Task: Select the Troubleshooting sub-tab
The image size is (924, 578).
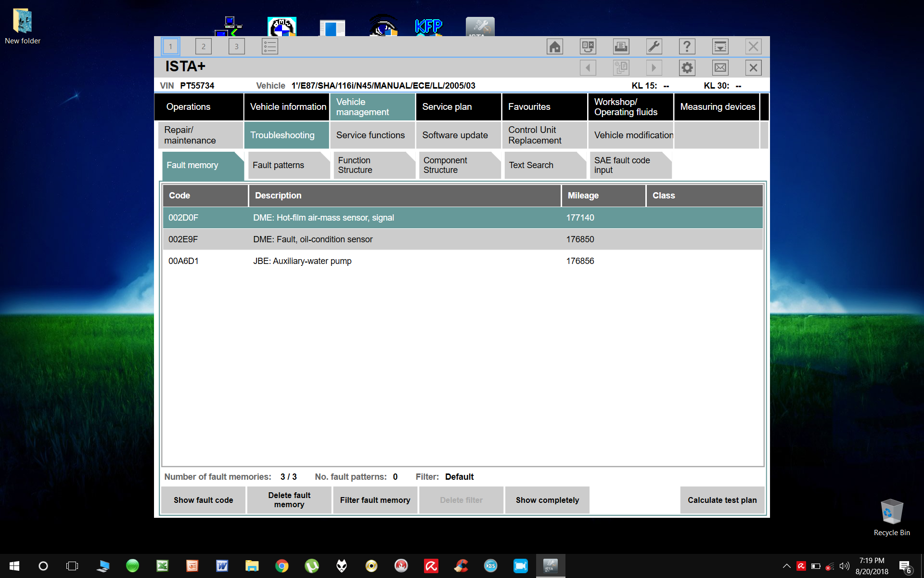Action: pyautogui.click(x=287, y=135)
